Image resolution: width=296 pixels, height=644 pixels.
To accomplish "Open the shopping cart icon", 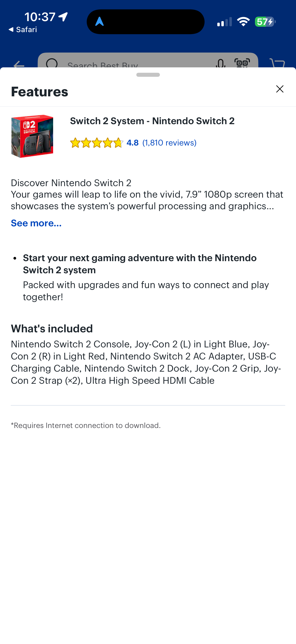I will [277, 63].
